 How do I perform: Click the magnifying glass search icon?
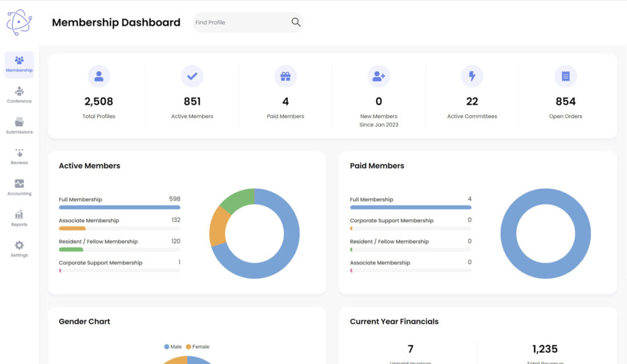[x=296, y=23]
